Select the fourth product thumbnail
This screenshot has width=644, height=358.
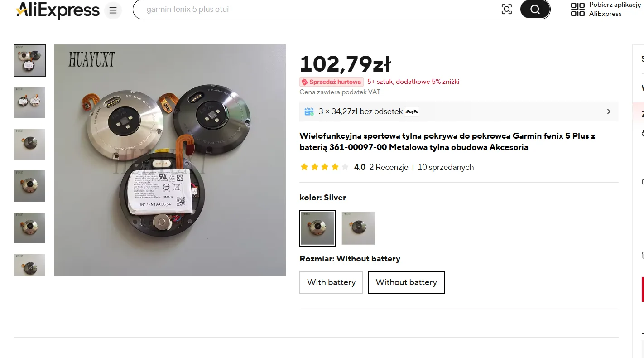30,186
